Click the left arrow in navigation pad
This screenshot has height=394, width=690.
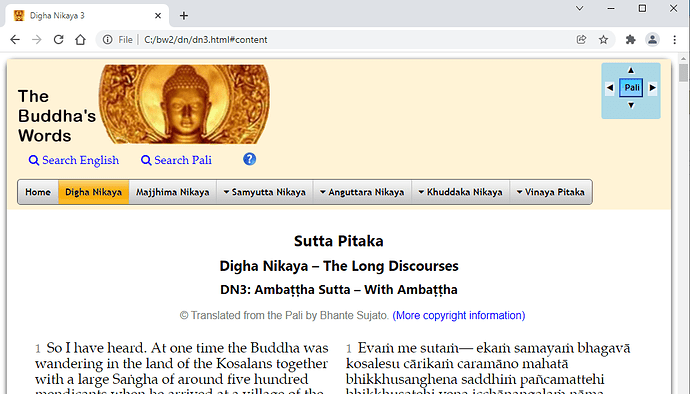609,88
